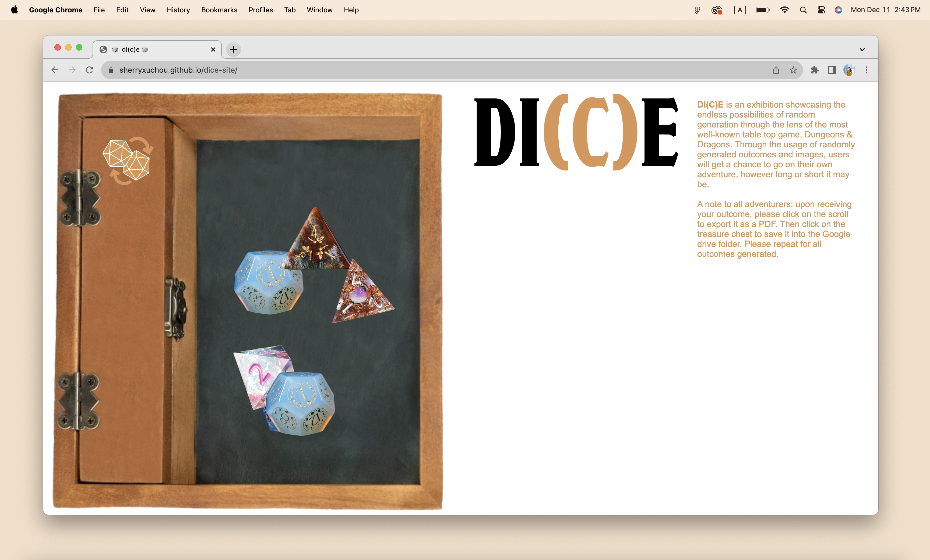The height and width of the screenshot is (560, 930).
Task: Open macOS Control Center toggles icon
Action: [x=821, y=10]
